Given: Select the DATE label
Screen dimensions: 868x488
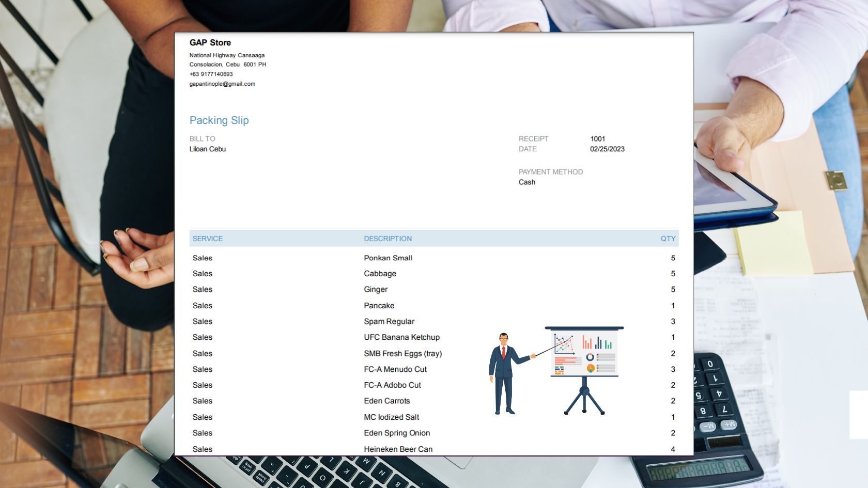Looking at the screenshot, I should [528, 149].
